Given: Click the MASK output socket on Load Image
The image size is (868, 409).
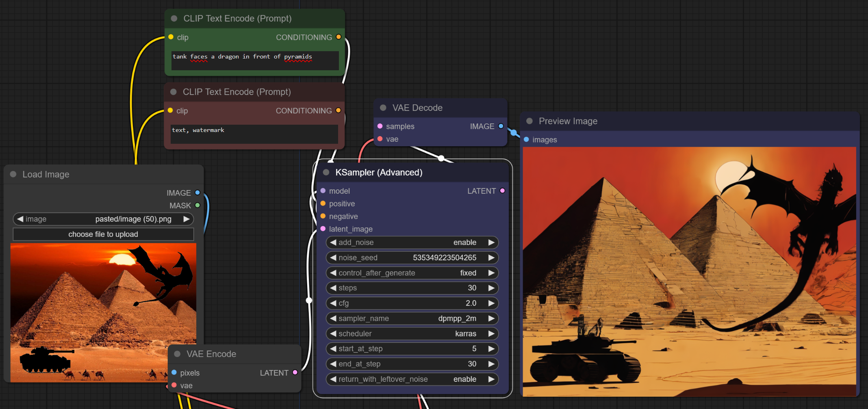Looking at the screenshot, I should (197, 206).
